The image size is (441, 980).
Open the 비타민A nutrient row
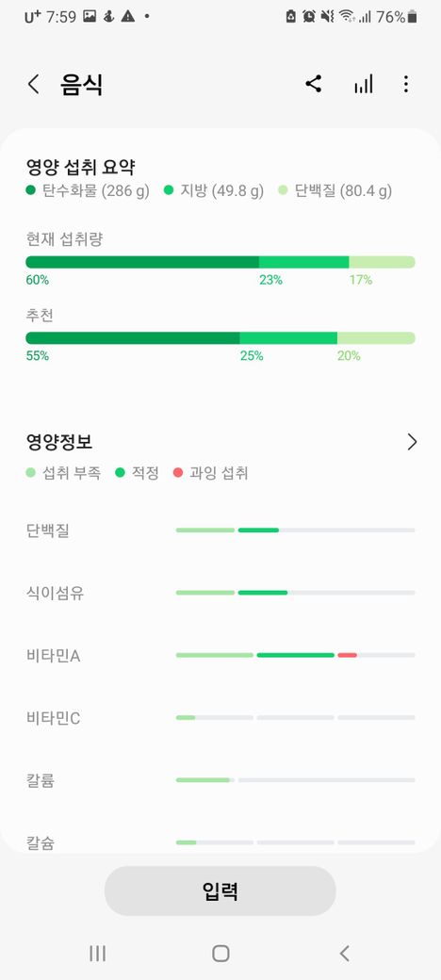point(220,656)
